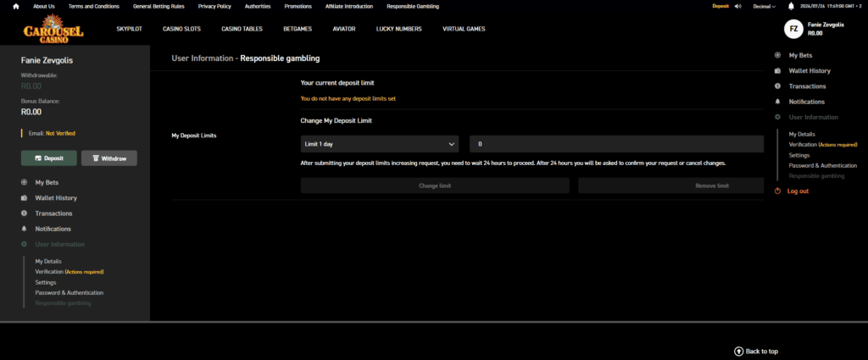
Task: Click the home icon in top bar
Action: [x=16, y=7]
